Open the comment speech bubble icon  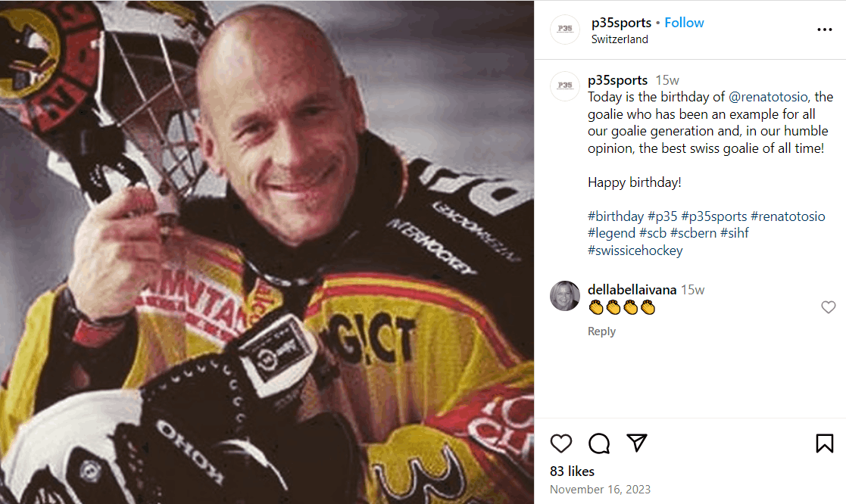[599, 443]
